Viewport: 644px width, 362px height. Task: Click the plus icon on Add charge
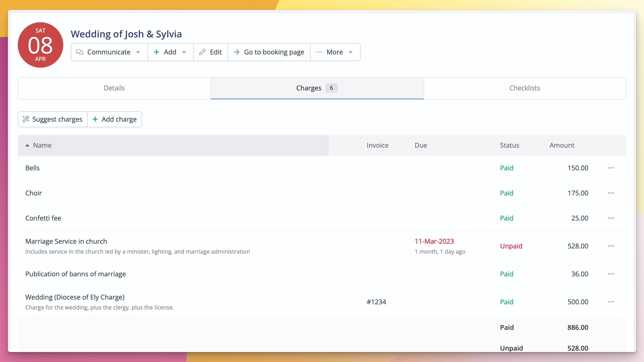coord(95,119)
